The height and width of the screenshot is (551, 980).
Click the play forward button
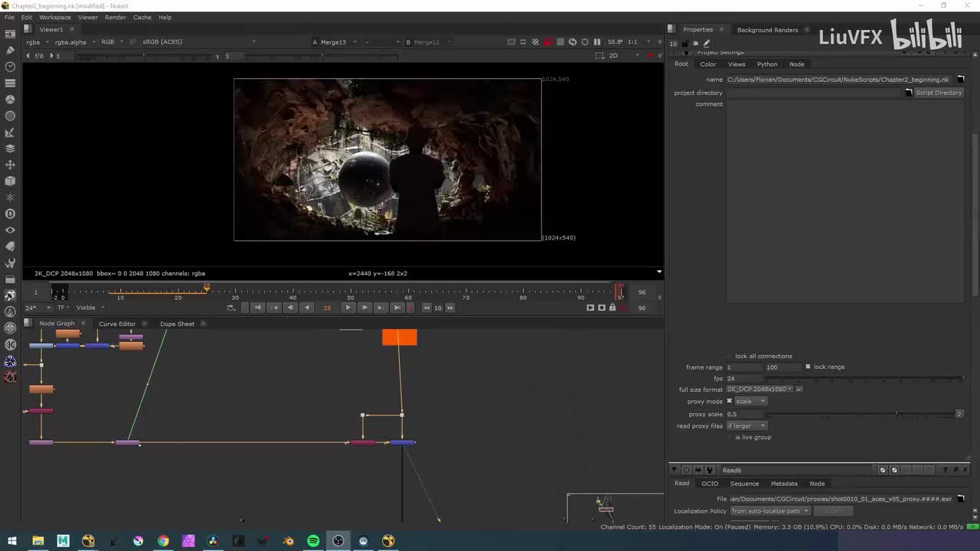pyautogui.click(x=348, y=308)
